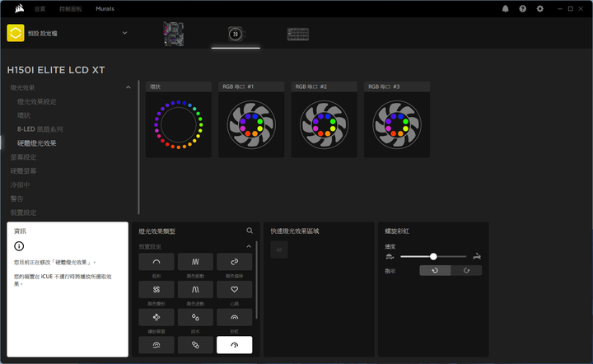This screenshot has width=593, height=364.
Task: Click the fast rabbit speed icon
Action: [477, 256]
